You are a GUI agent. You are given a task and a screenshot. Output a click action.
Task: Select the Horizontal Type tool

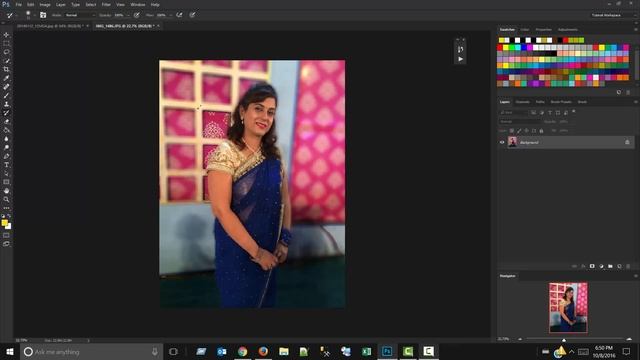6,165
